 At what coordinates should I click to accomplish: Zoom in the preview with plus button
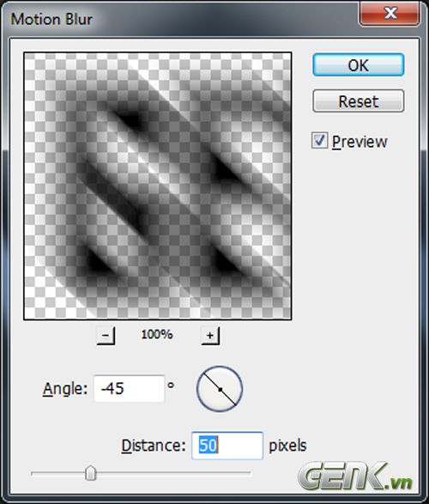tap(210, 336)
